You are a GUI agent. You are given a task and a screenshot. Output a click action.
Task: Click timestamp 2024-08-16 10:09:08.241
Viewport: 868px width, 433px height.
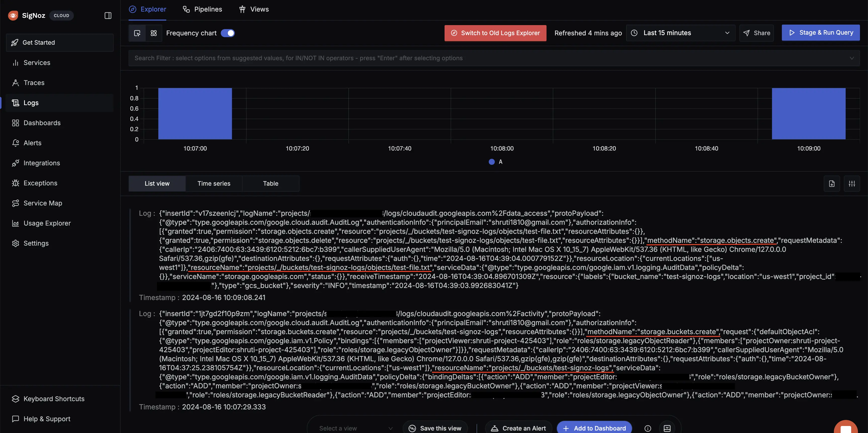pyautogui.click(x=224, y=298)
